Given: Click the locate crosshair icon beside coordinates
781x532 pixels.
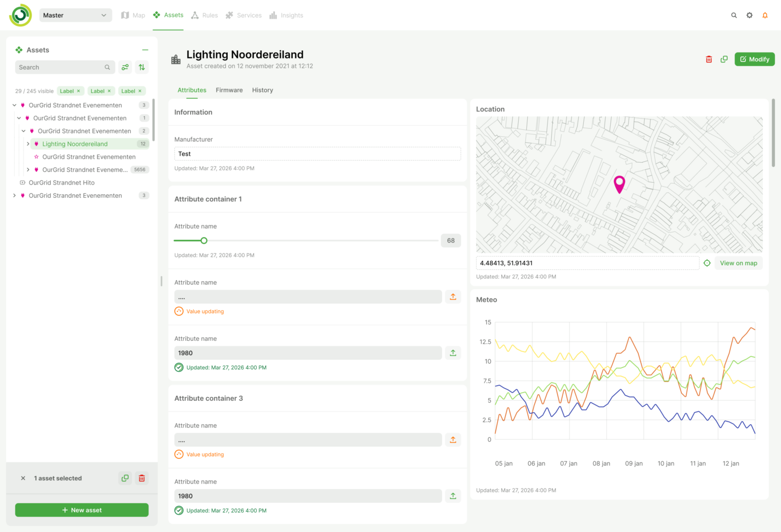Looking at the screenshot, I should click(x=707, y=263).
